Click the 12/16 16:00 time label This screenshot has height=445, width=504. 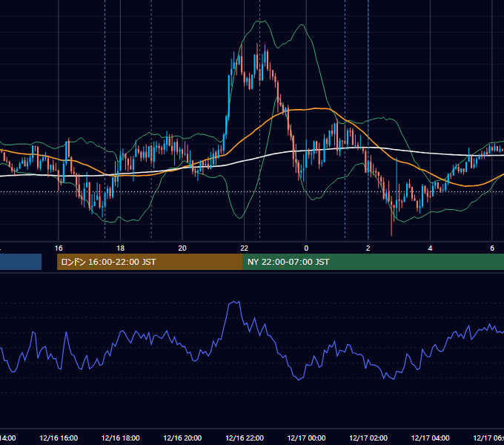pyautogui.click(x=59, y=438)
